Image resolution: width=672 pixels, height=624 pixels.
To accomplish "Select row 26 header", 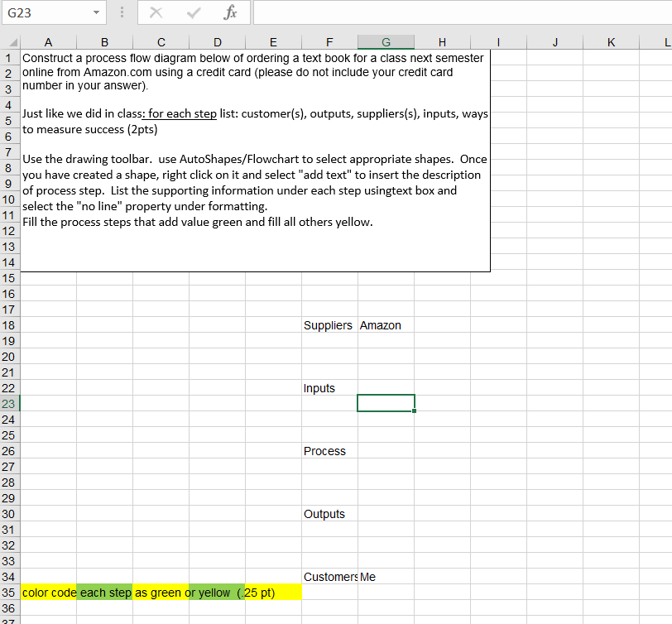I will 9,451.
